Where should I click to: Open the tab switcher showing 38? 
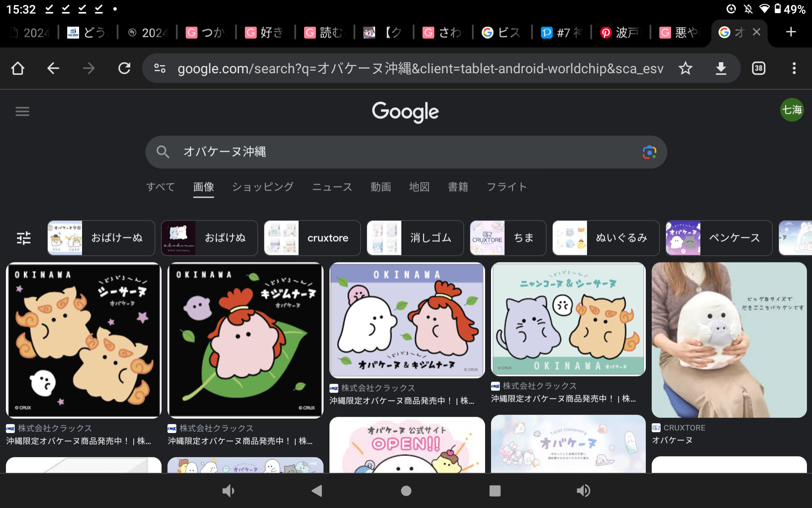click(758, 68)
